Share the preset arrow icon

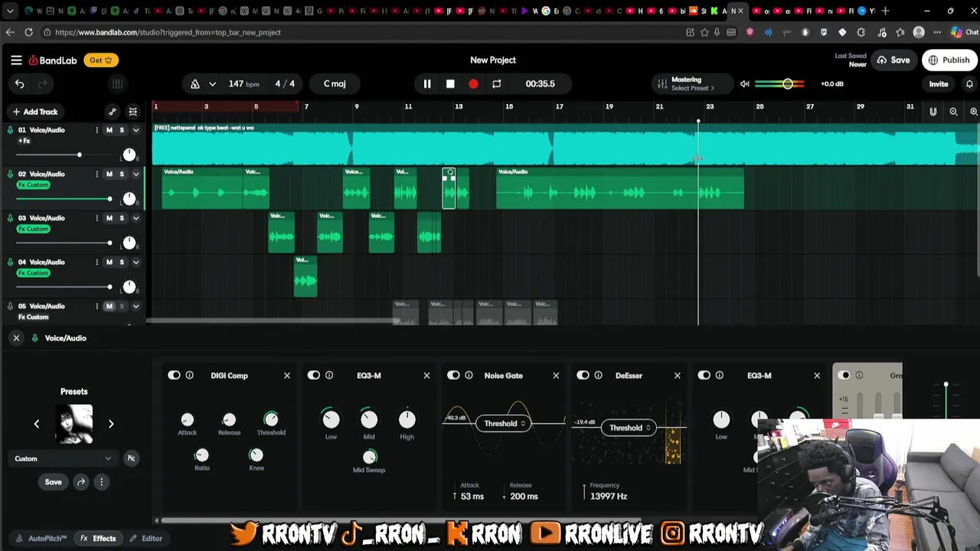coord(81,482)
